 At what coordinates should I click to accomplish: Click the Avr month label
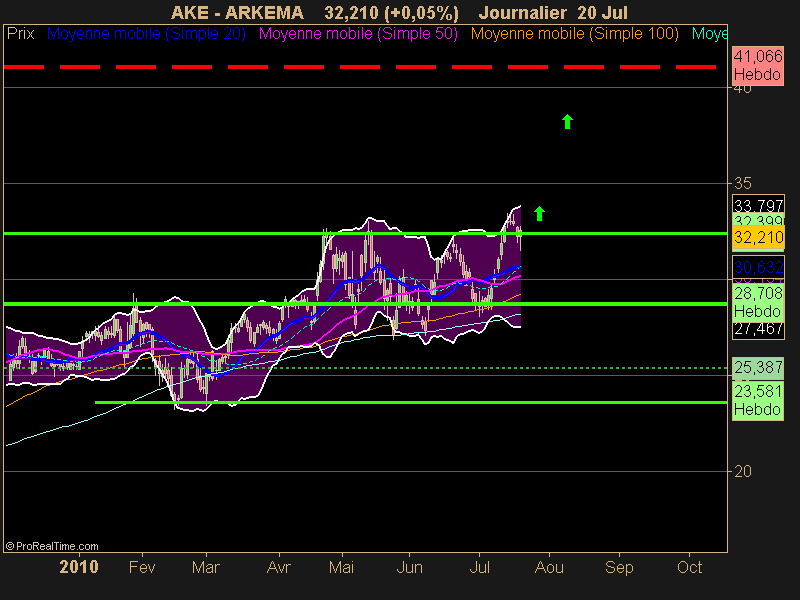tap(279, 567)
